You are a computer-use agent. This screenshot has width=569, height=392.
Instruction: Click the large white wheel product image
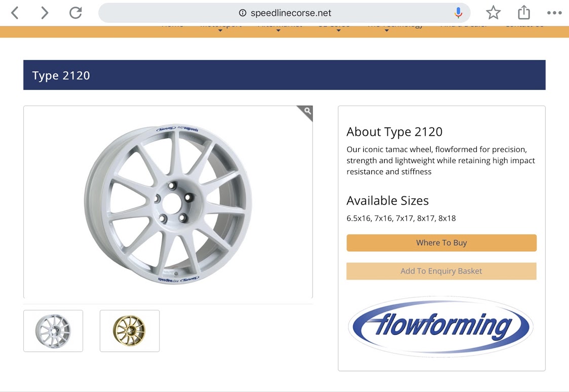[x=168, y=204]
